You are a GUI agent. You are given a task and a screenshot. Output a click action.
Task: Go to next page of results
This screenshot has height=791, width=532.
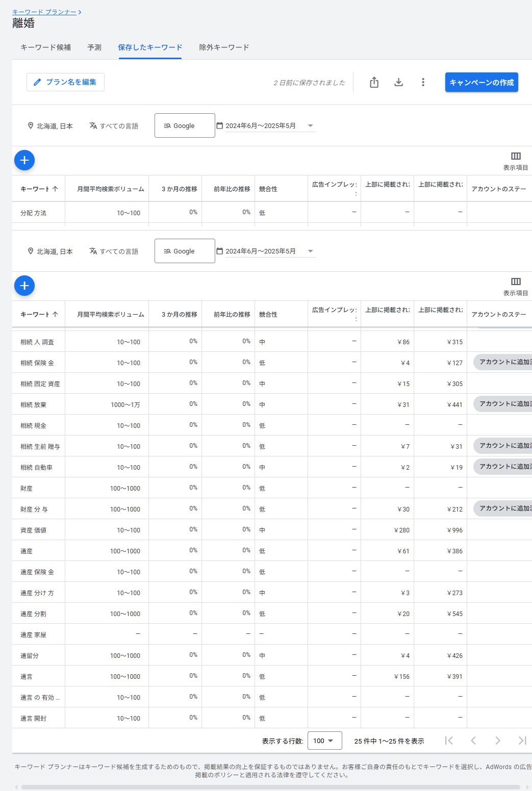pos(498,741)
